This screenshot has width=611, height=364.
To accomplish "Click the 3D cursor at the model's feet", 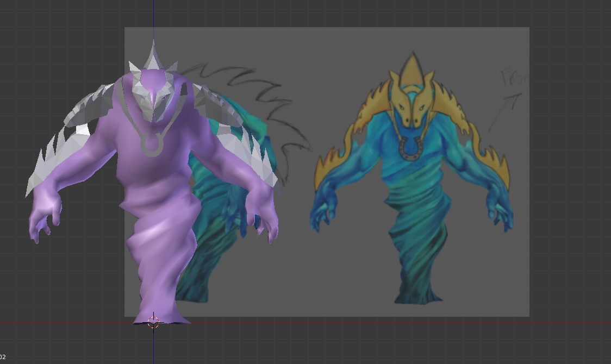I will click(153, 322).
